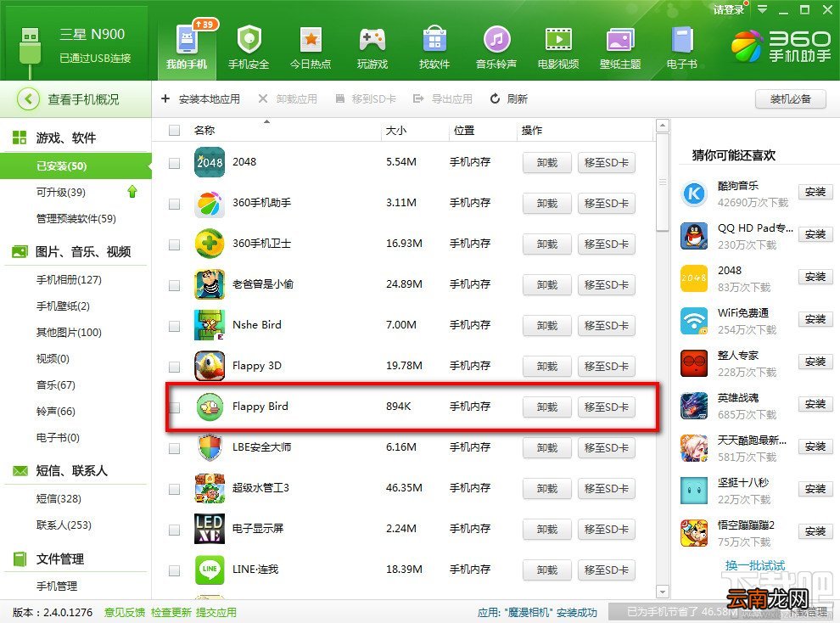The width and height of the screenshot is (840, 623).
Task: Click the 360手机卫士 app icon
Action: click(210, 244)
